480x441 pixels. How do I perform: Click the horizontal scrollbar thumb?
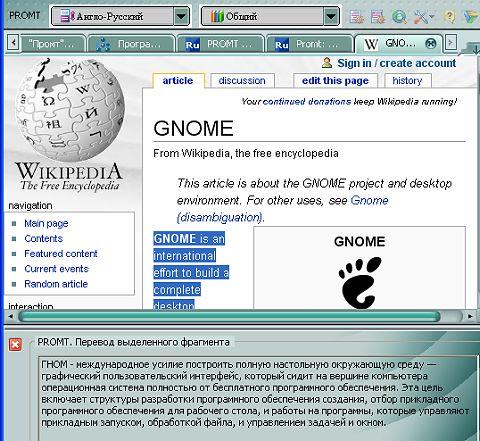click(229, 316)
